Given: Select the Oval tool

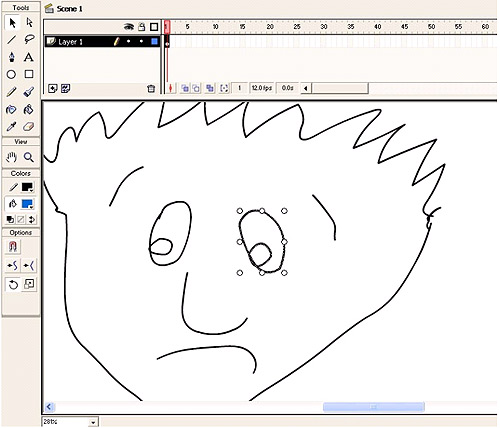Looking at the screenshot, I should [x=12, y=74].
